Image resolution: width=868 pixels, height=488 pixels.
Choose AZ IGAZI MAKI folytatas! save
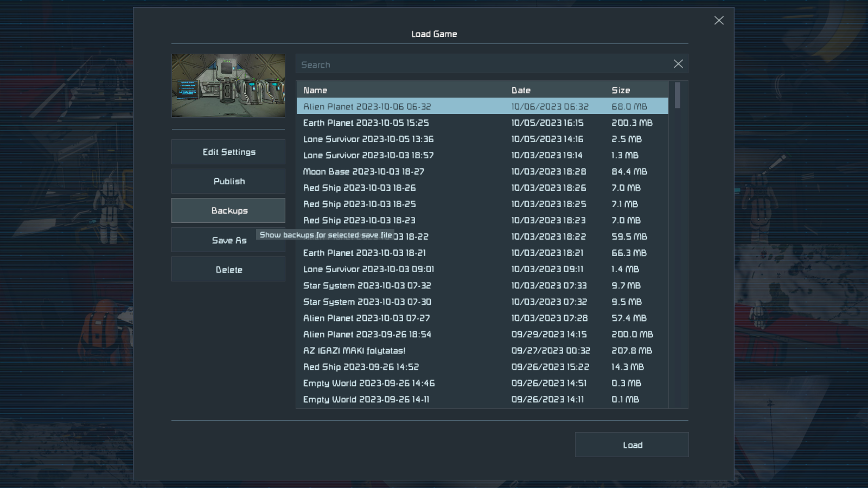point(354,351)
